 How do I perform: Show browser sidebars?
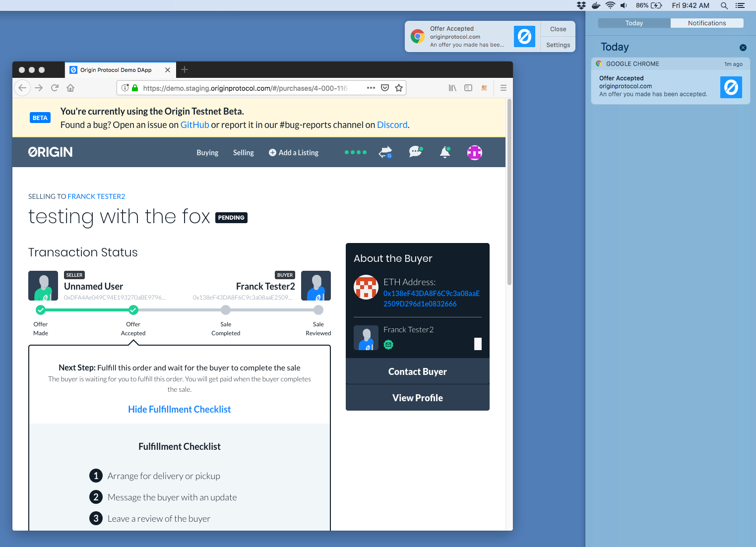coord(468,88)
